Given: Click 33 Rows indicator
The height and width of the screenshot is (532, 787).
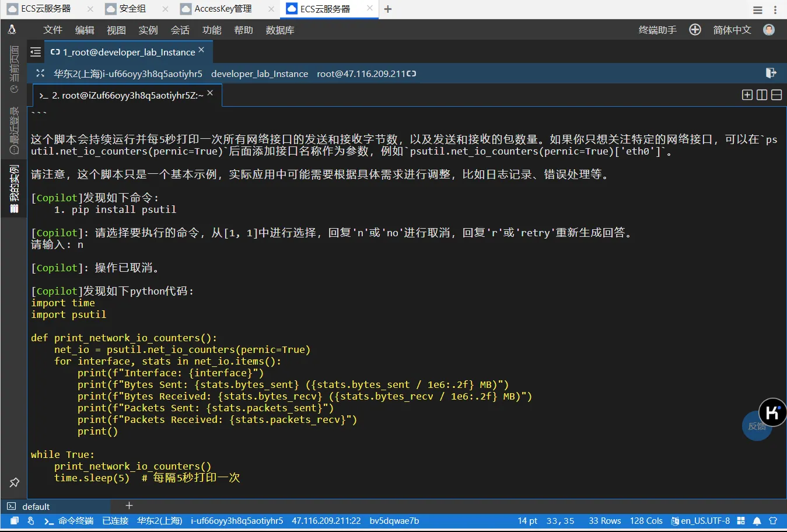Looking at the screenshot, I should coord(605,521).
